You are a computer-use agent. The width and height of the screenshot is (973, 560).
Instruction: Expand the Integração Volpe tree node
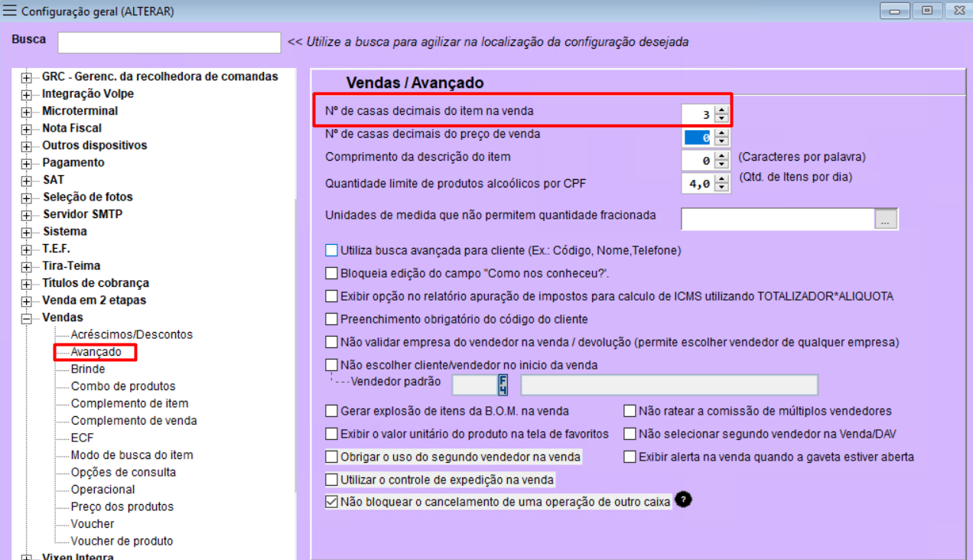pyautogui.click(x=27, y=94)
